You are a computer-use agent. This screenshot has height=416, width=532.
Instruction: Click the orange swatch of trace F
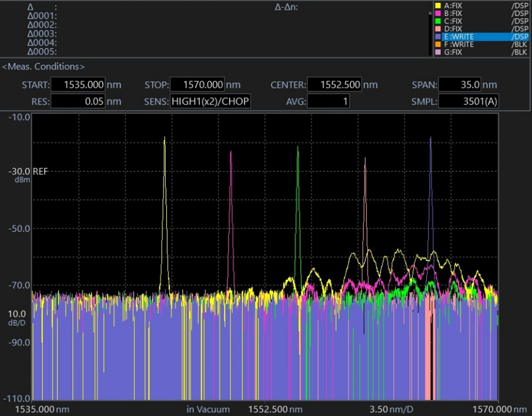pyautogui.click(x=438, y=45)
